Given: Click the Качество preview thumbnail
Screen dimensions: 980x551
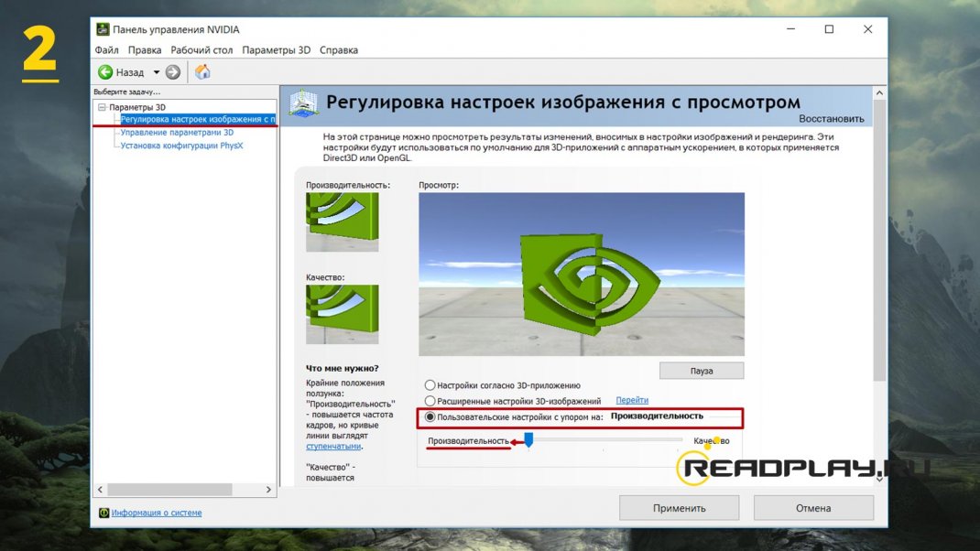Looking at the screenshot, I should pyautogui.click(x=342, y=314).
